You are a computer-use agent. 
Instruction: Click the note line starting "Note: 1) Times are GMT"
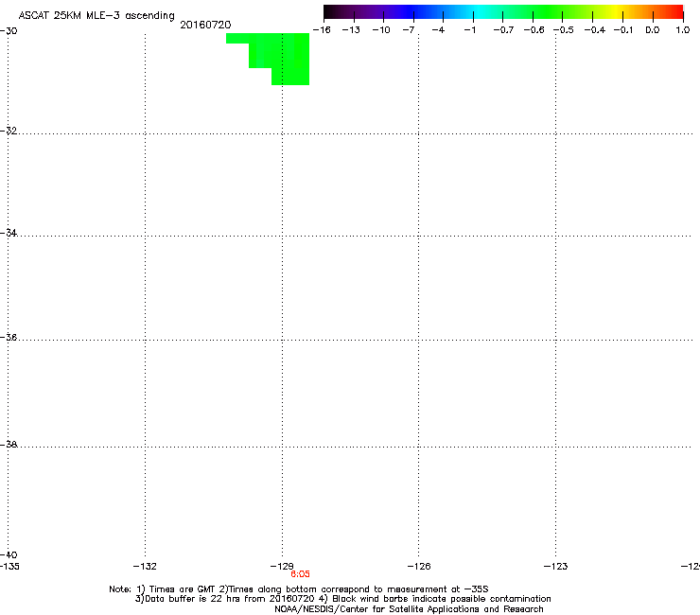pos(299,589)
